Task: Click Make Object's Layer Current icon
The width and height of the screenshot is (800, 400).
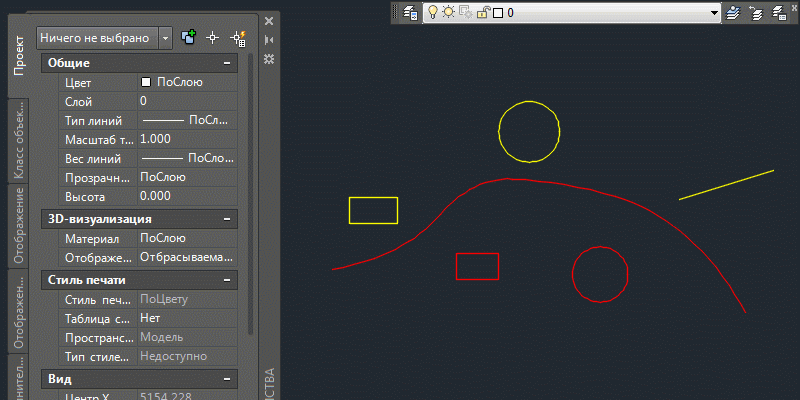Action: click(x=734, y=13)
